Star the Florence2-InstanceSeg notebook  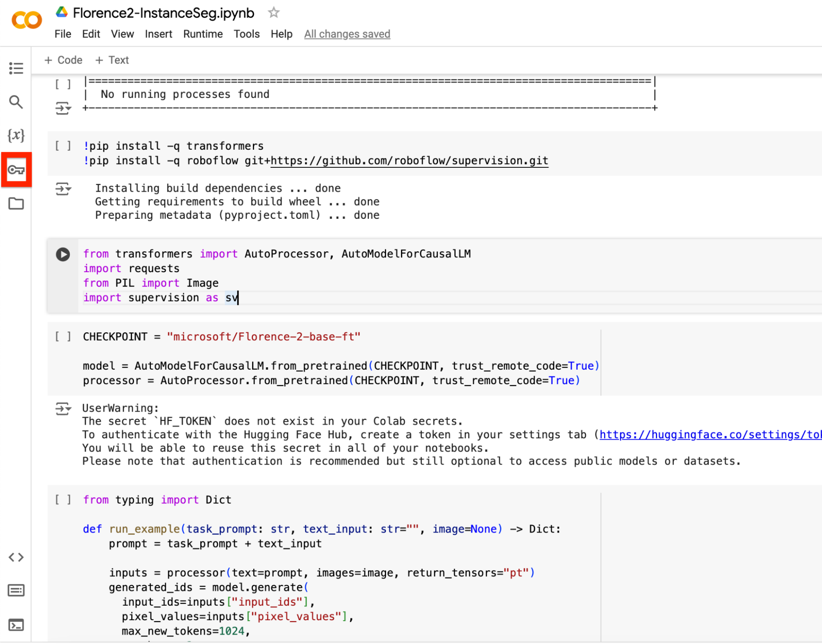(273, 13)
